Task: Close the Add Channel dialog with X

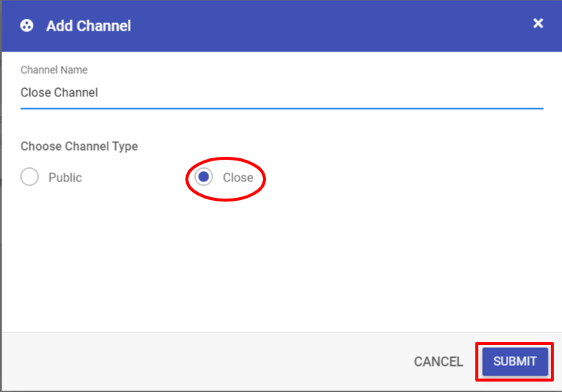Action: point(537,23)
